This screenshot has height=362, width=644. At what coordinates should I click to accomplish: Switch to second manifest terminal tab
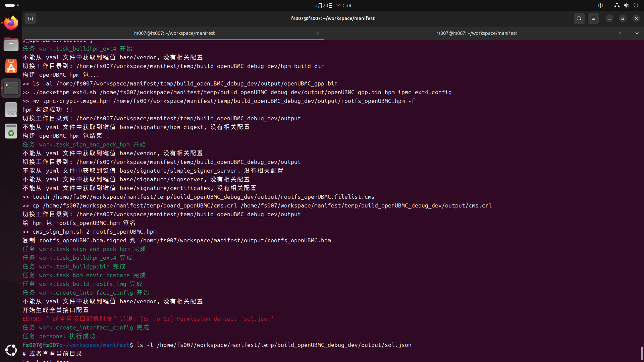[x=476, y=33]
